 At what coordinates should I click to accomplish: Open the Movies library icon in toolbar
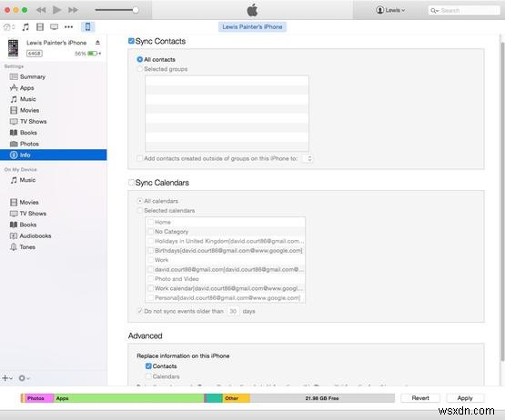(x=40, y=27)
